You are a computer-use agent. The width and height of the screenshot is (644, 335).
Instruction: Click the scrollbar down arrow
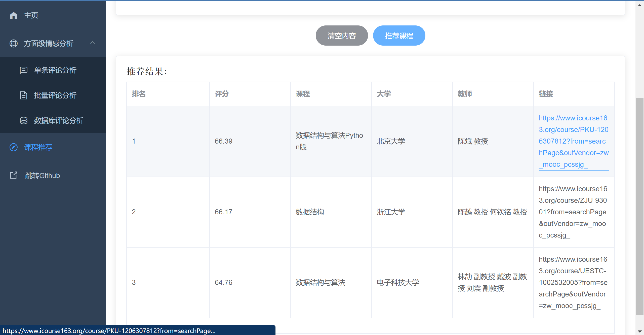(x=639, y=331)
